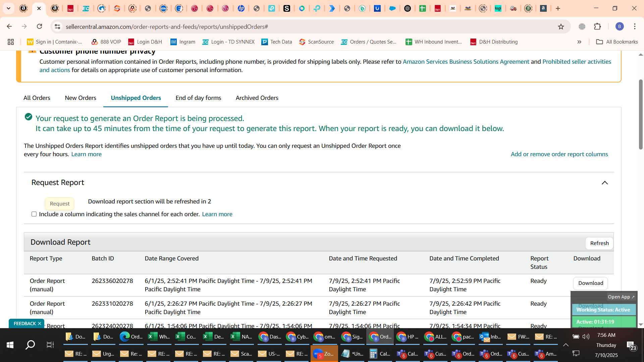Open Windows taskbar search
The width and height of the screenshot is (644, 362).
pos(30,345)
